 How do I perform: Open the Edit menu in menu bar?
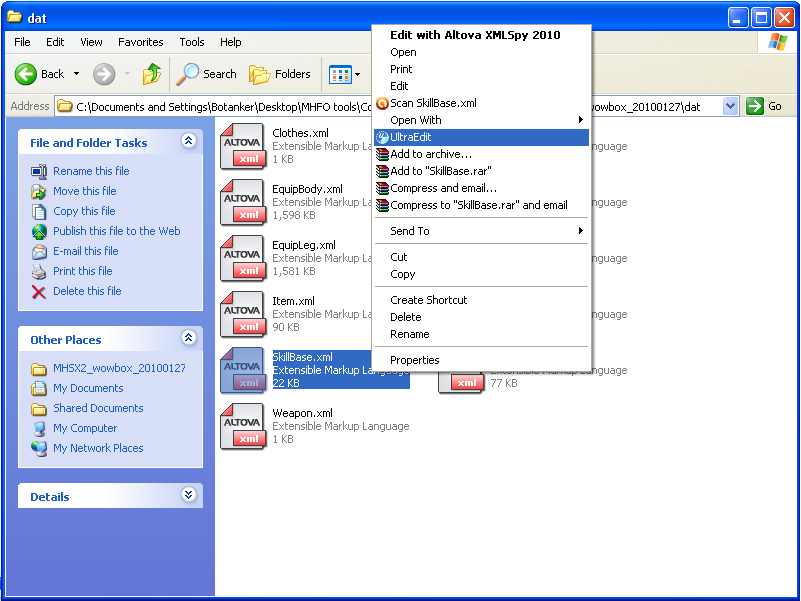pyautogui.click(x=55, y=42)
